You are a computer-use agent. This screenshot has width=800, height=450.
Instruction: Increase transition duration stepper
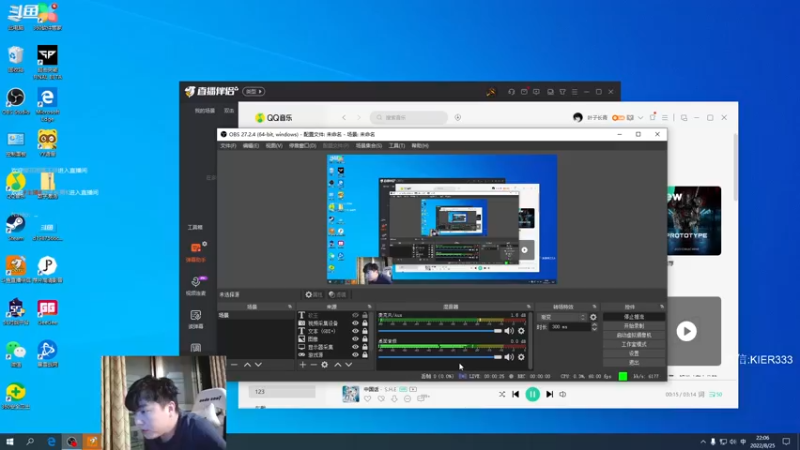click(x=594, y=324)
